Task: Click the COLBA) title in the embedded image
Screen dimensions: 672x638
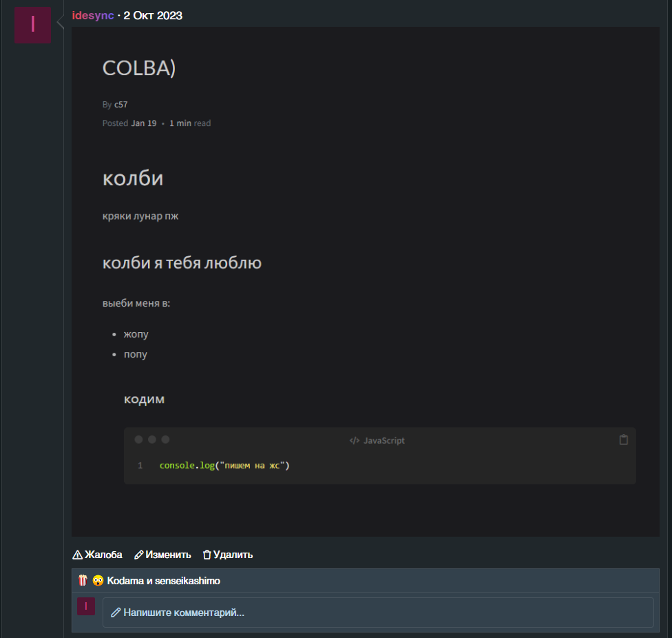Action: coord(139,68)
